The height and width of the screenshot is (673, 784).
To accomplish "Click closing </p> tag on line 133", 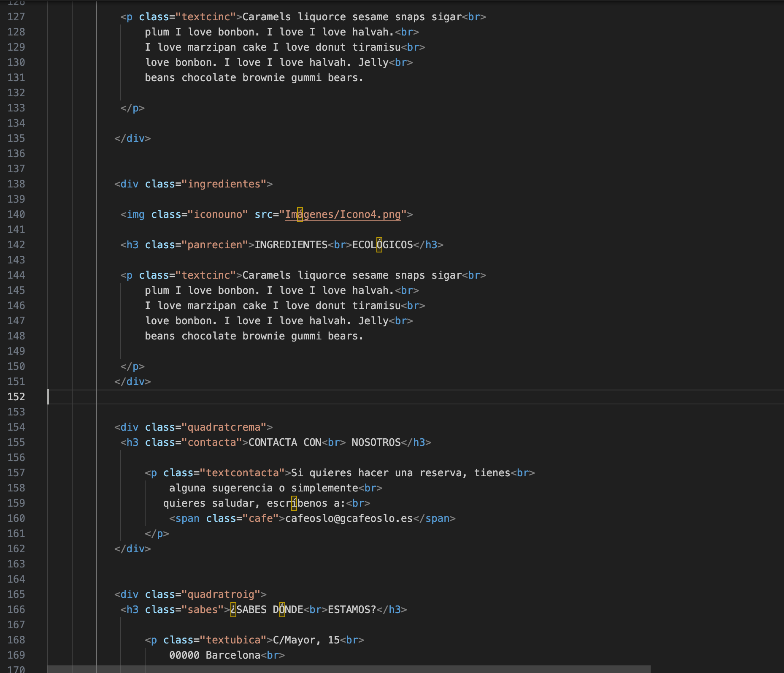I will pos(132,108).
